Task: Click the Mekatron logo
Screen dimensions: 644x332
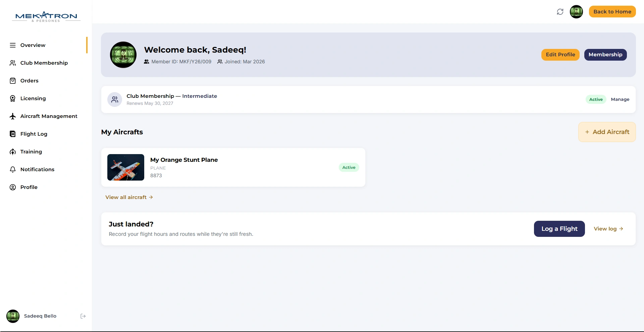Action: [x=46, y=16]
